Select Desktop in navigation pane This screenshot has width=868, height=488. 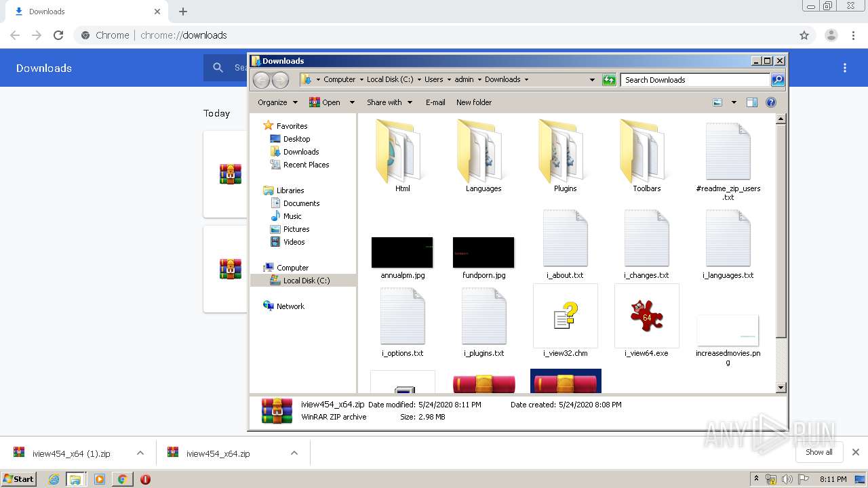(x=290, y=139)
